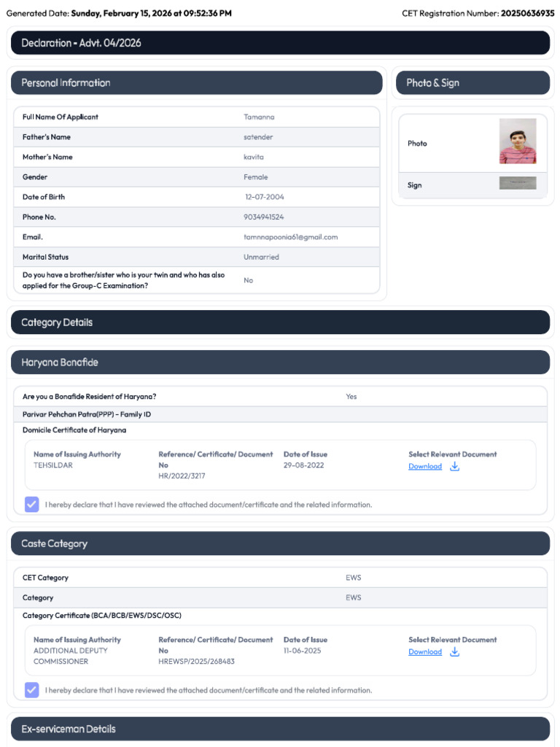Click the phone number 9034941524
The width and height of the screenshot is (560, 747).
pos(263,217)
